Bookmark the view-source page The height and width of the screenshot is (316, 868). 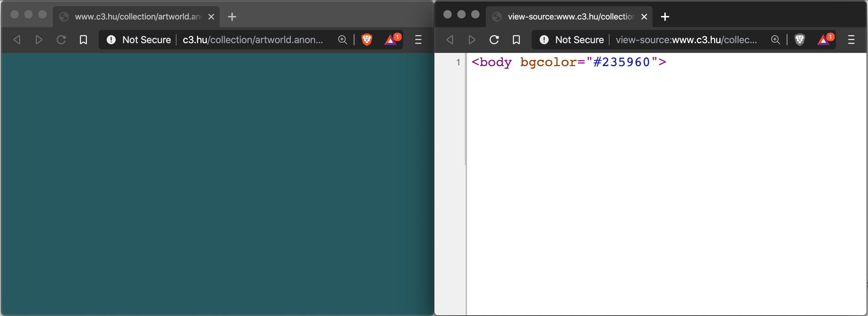click(x=516, y=40)
